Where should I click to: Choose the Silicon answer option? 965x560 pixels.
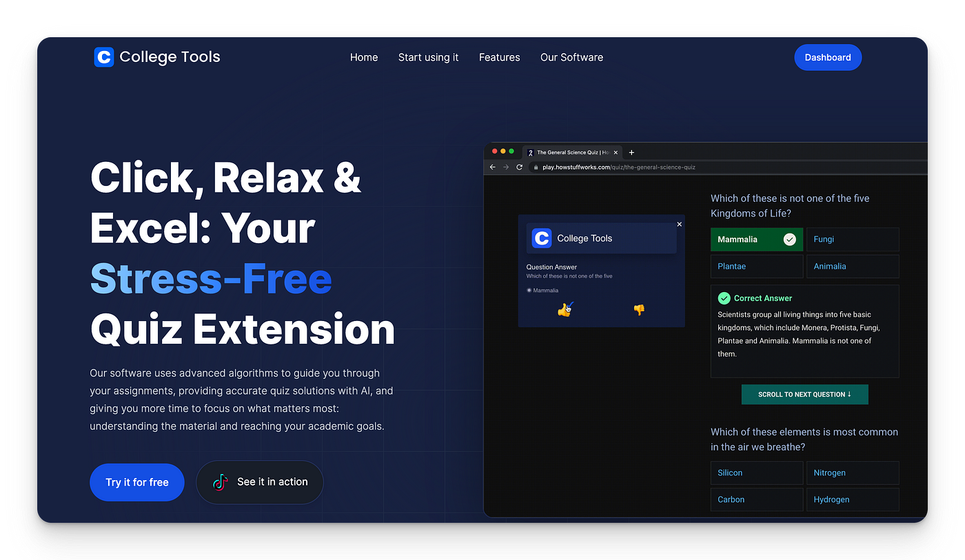pyautogui.click(x=757, y=473)
